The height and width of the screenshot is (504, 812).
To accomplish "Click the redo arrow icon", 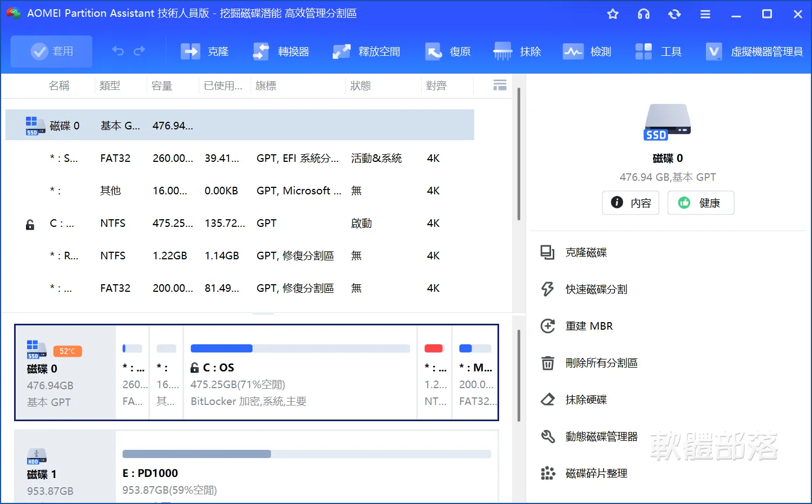I will coord(139,51).
